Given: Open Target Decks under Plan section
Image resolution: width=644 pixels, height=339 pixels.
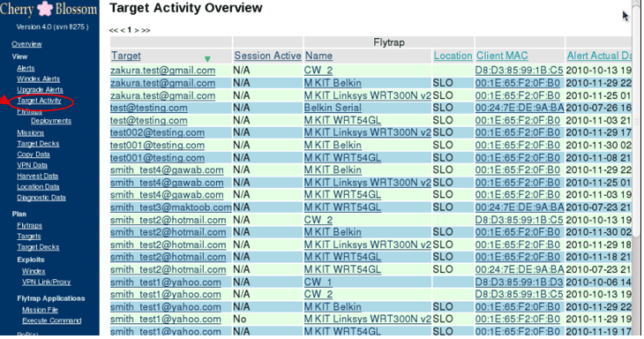Looking at the screenshot, I should tap(38, 247).
